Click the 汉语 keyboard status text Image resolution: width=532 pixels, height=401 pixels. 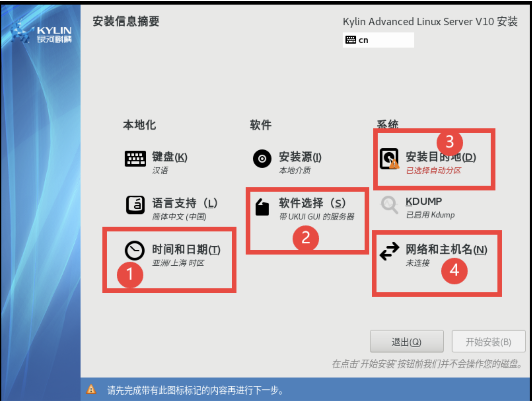[x=160, y=170]
